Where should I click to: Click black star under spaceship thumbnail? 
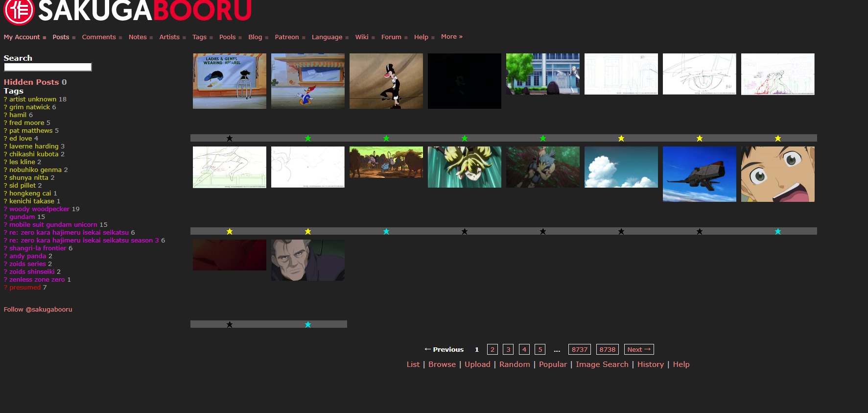(700, 232)
